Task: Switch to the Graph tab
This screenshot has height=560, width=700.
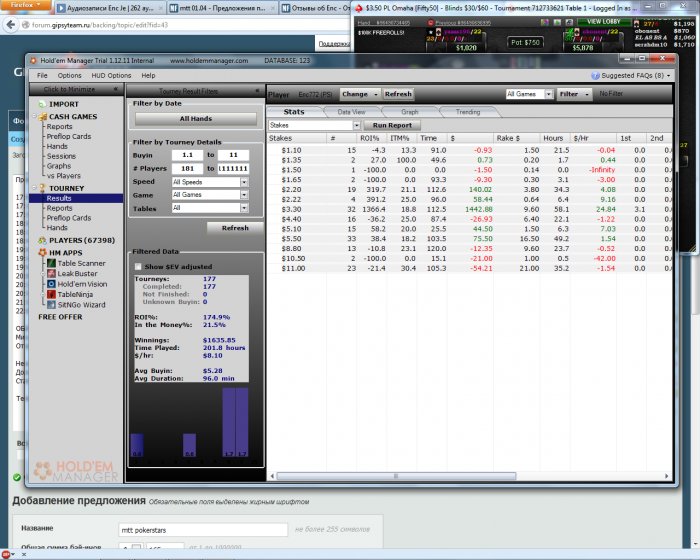Action: pyautogui.click(x=409, y=112)
